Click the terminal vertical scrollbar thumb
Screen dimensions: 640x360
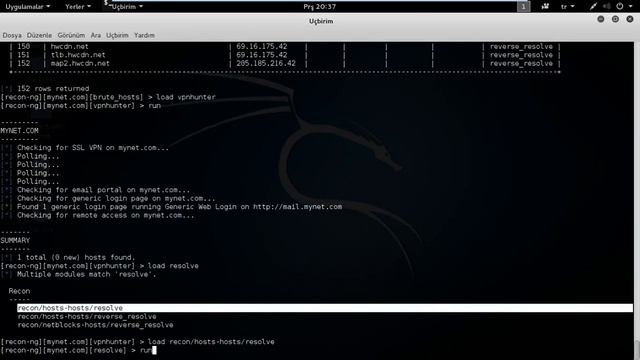click(x=637, y=349)
